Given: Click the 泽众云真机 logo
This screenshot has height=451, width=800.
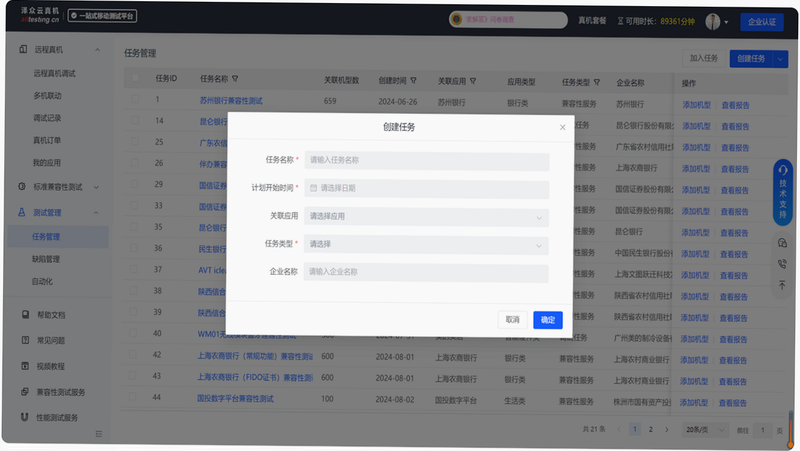Looking at the screenshot, I should (40, 15).
